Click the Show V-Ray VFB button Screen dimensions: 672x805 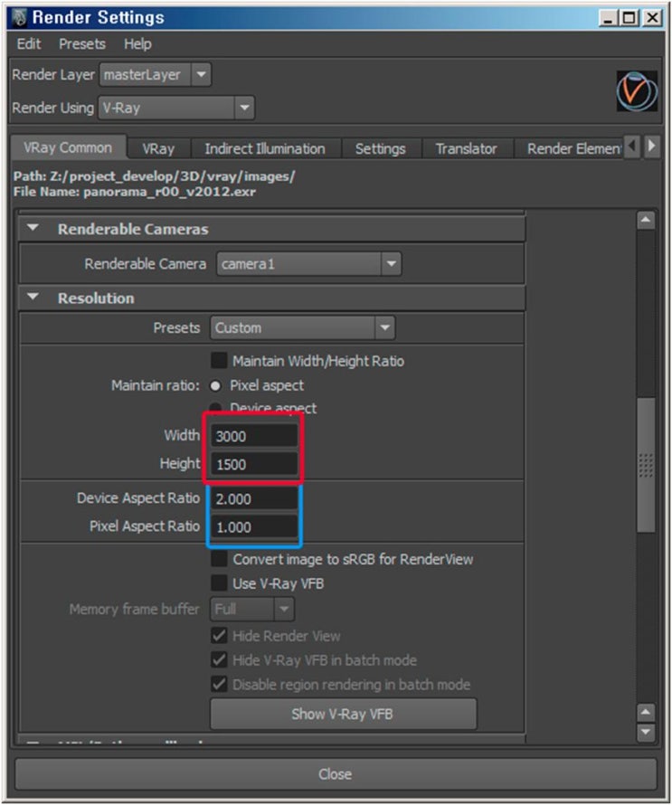point(343,714)
